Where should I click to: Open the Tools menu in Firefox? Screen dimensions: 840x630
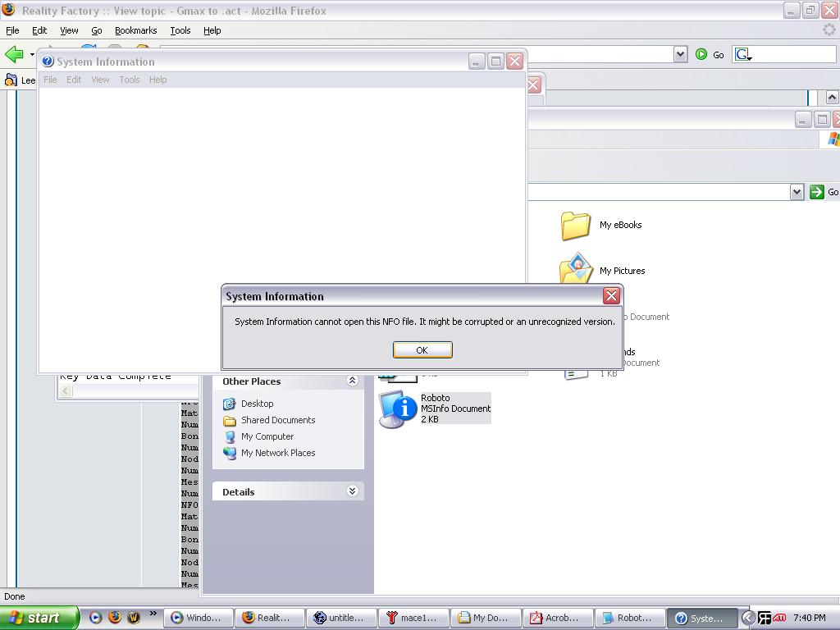click(x=180, y=30)
